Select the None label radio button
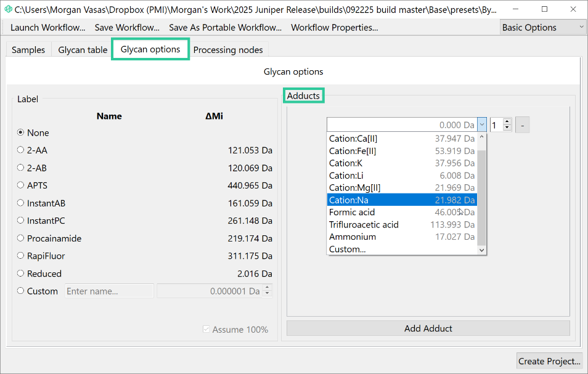 tap(20, 132)
